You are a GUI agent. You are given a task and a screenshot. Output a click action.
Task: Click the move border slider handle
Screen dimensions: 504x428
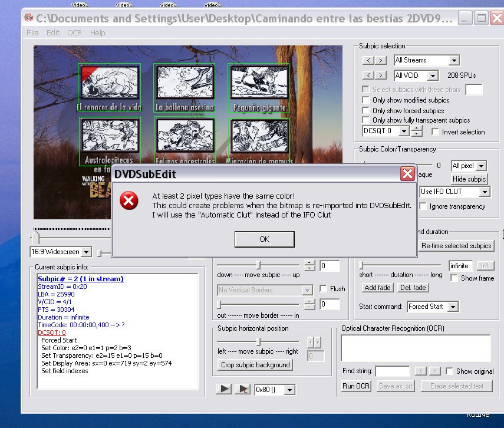click(219, 304)
